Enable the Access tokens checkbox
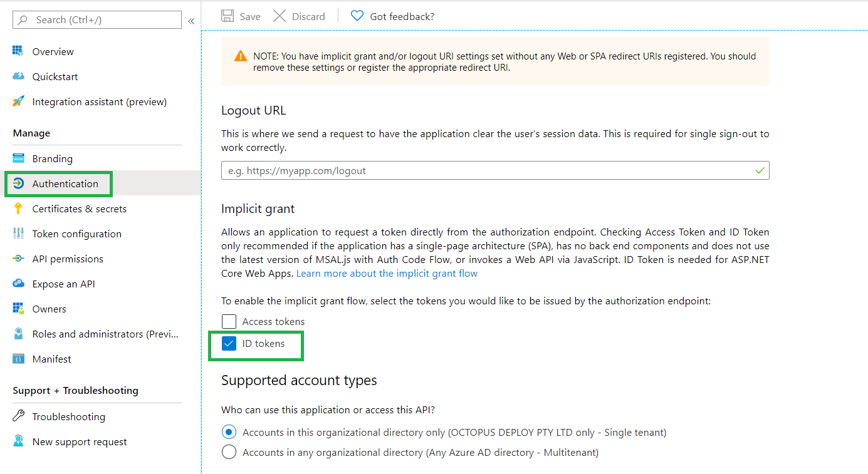 229,321
